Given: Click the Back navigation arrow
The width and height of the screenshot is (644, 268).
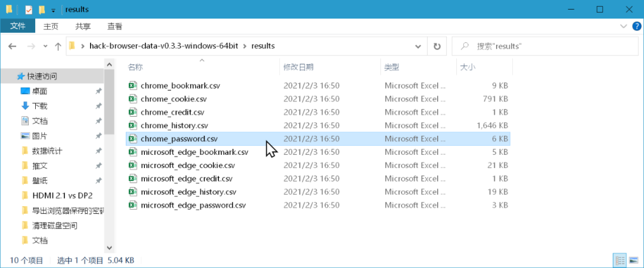Looking at the screenshot, I should click(13, 46).
